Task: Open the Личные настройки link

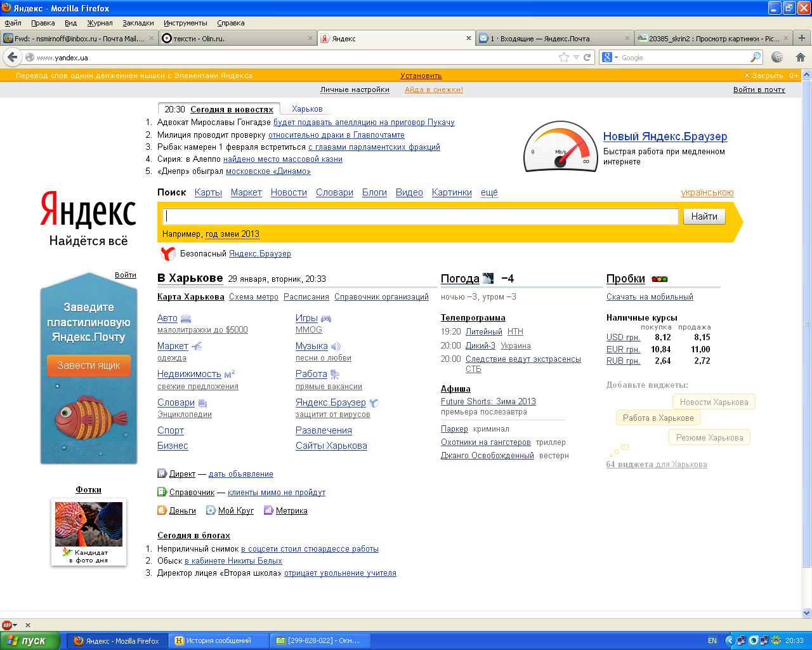Action: click(x=355, y=90)
